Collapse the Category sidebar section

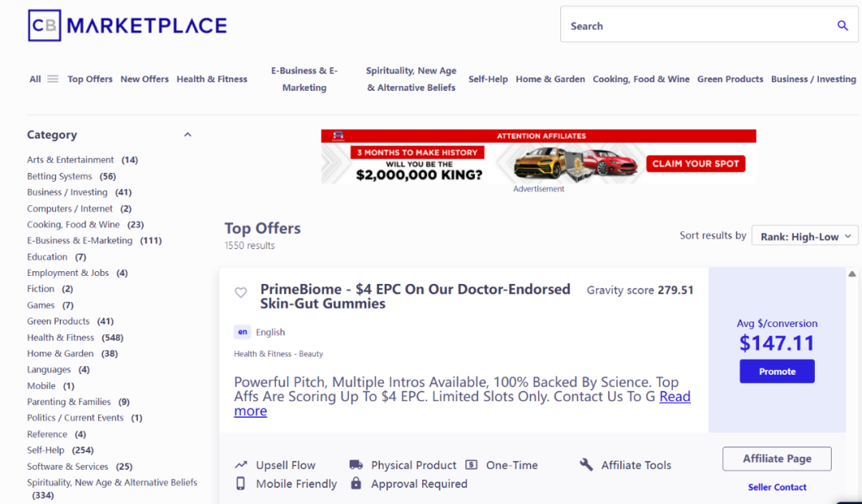188,135
